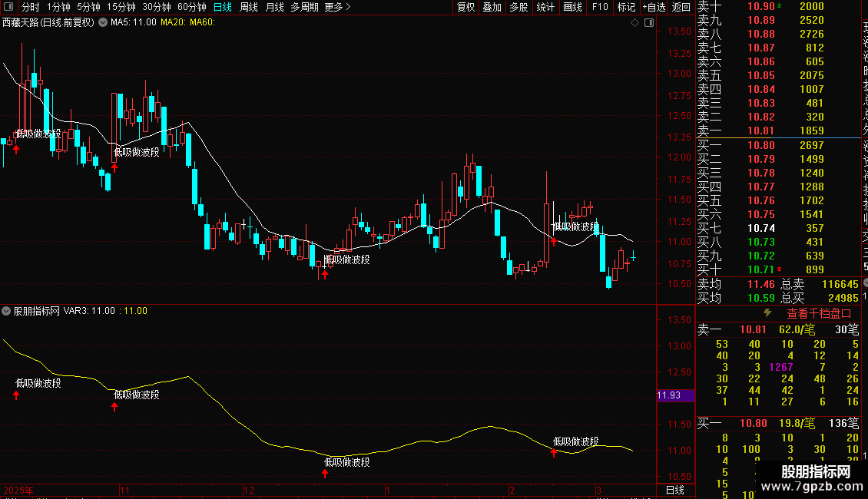Click 卖均 price 11.46
The height and width of the screenshot is (499, 868).
coord(760,284)
